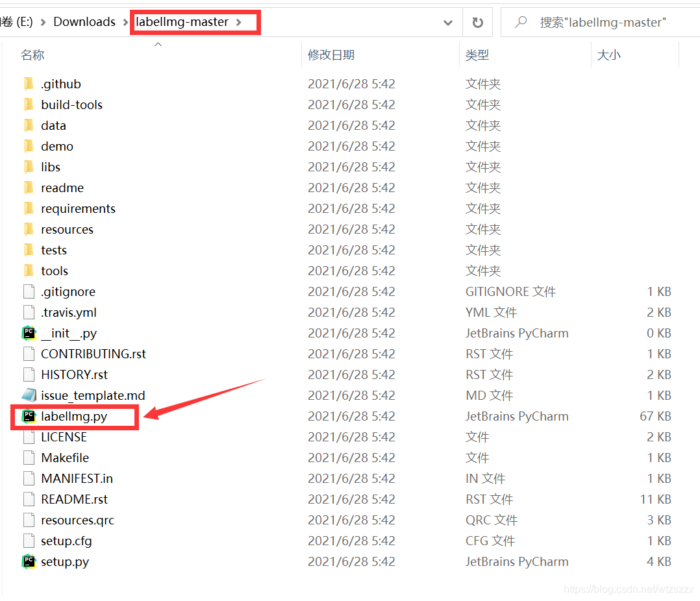Select the resources folder icon

(x=29, y=229)
